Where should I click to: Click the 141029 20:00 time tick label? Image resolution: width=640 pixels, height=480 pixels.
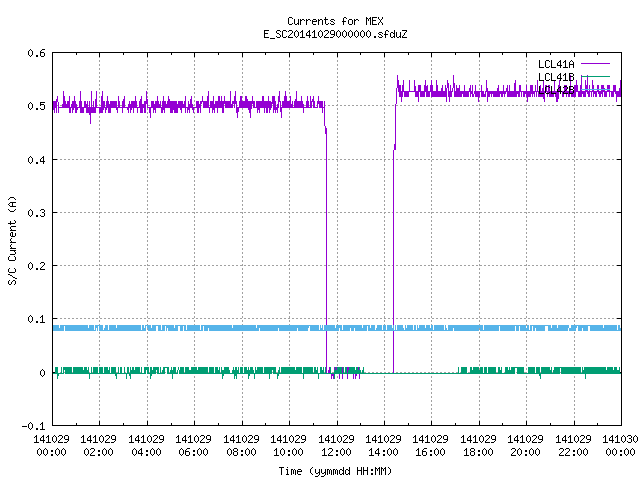coord(526,445)
